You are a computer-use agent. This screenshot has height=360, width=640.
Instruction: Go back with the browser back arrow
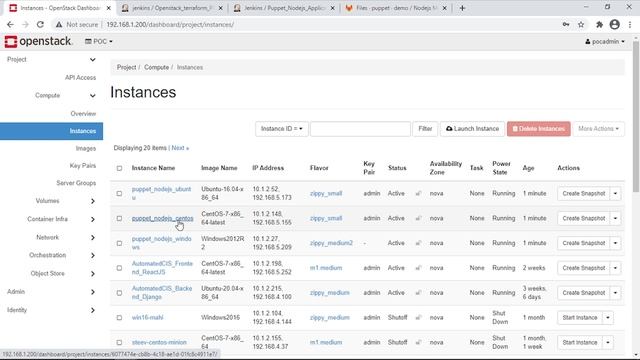[x=10, y=24]
